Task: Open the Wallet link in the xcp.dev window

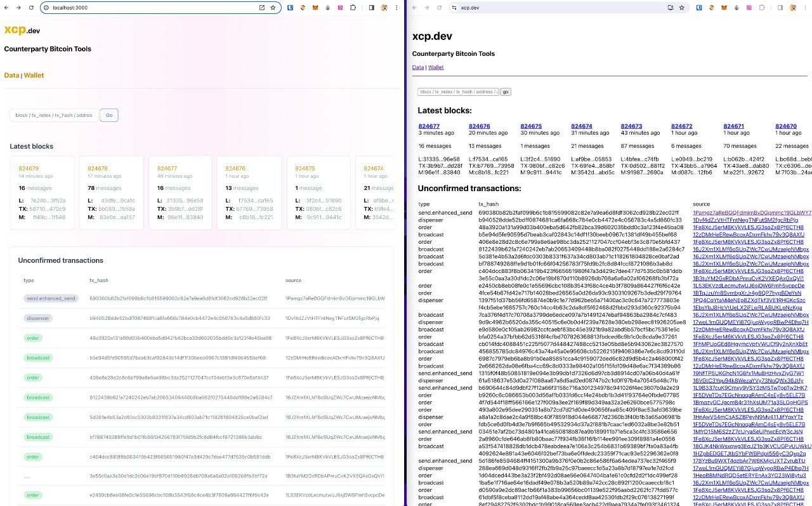Action: pos(436,67)
